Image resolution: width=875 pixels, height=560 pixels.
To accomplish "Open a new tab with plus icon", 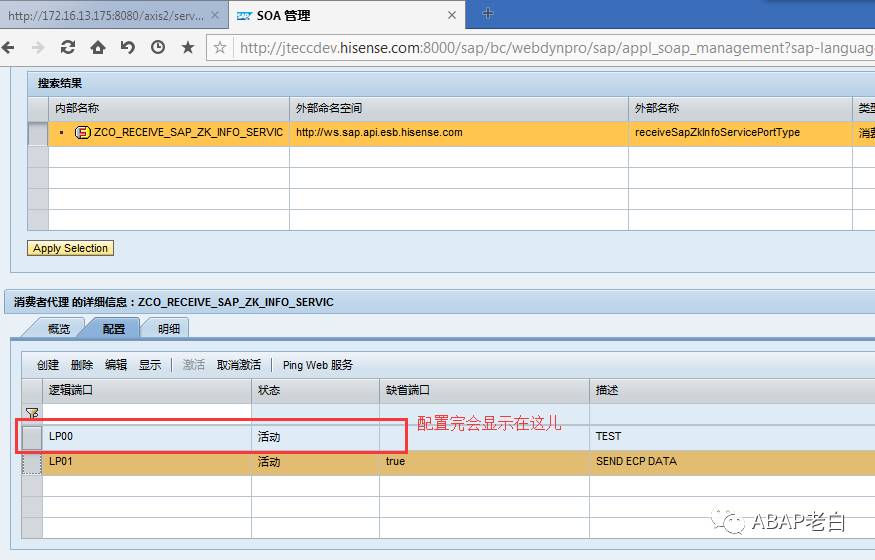I will (488, 13).
